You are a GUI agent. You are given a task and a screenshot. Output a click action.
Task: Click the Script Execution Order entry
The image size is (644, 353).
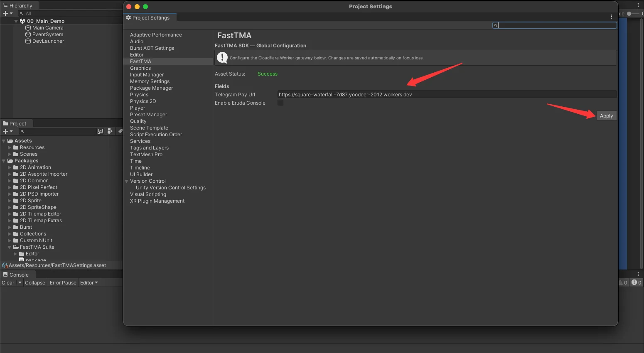click(x=156, y=135)
